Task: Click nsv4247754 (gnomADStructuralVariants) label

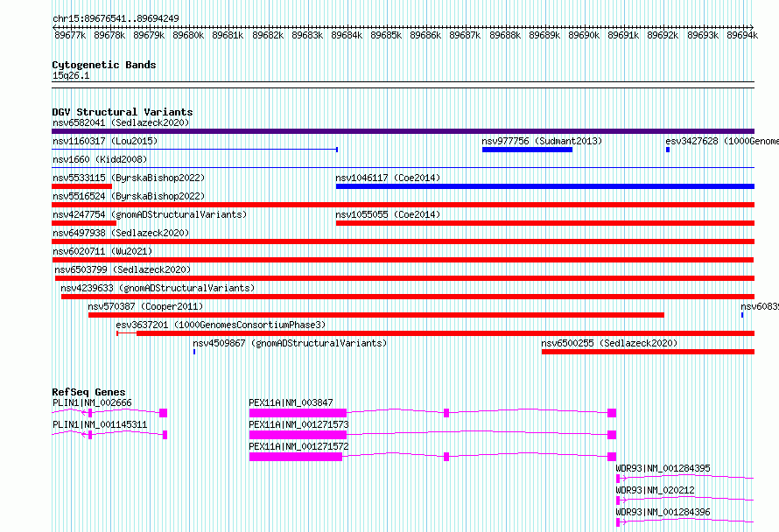Action: click(150, 214)
